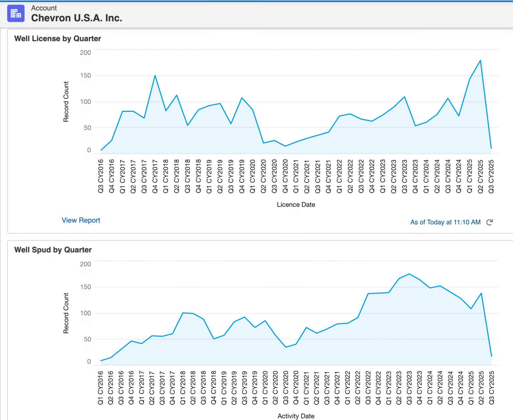Open View Report for Well License chart
This screenshot has width=513, height=420.
click(x=81, y=220)
